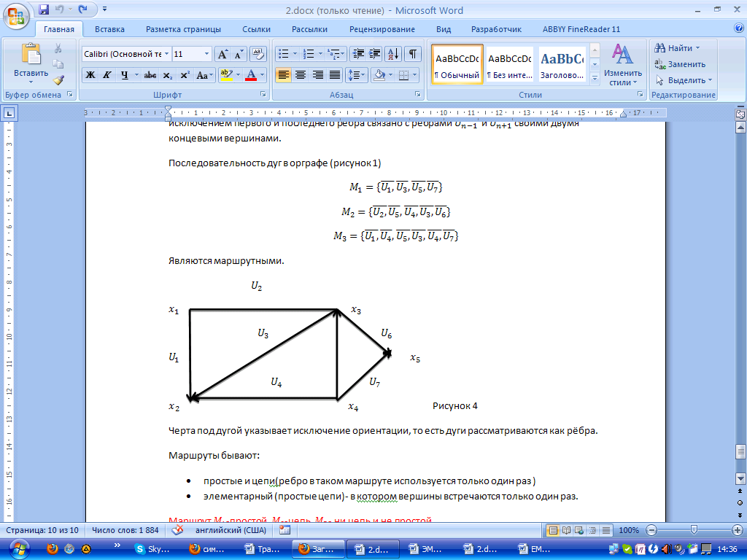This screenshot has width=747, height=560.
Task: Click the Office button logo
Action: [x=16, y=16]
